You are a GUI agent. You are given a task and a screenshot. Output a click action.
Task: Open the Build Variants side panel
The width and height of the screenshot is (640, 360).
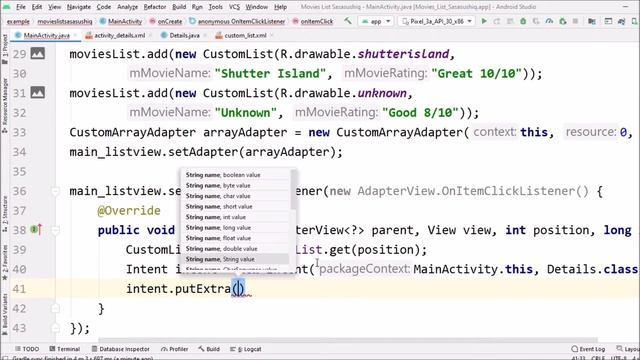tap(5, 315)
